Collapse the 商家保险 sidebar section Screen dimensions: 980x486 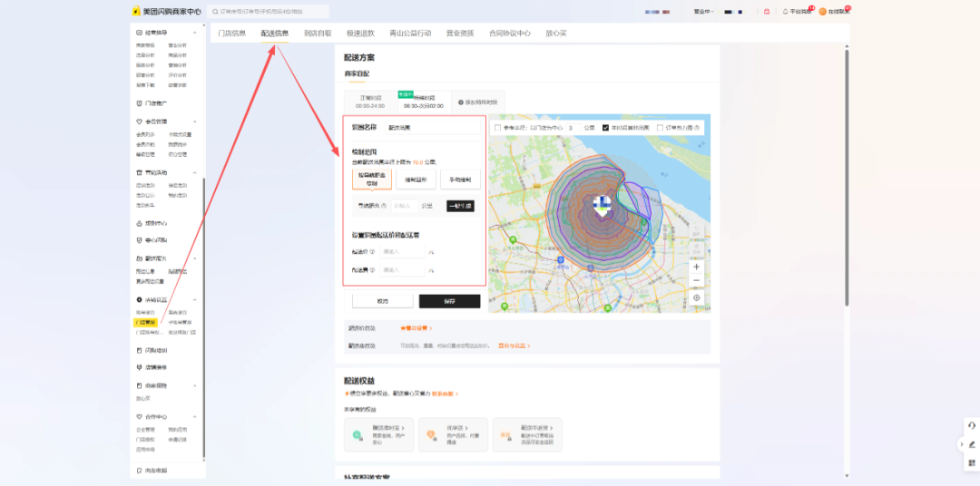[x=194, y=386]
